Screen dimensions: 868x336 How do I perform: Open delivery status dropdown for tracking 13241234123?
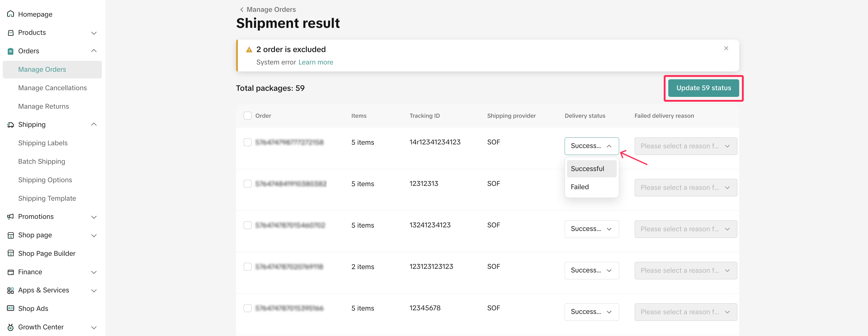click(591, 229)
